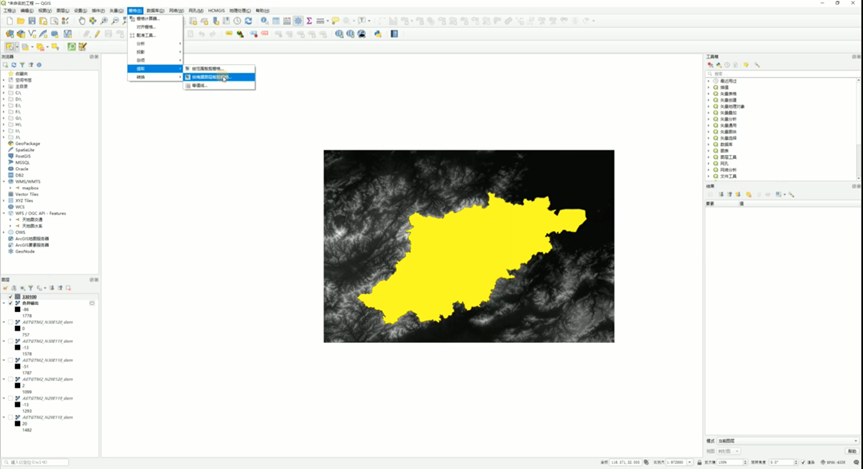This screenshot has height=469, width=863.
Task: Click the layers panel filter legend icon
Action: (31, 288)
